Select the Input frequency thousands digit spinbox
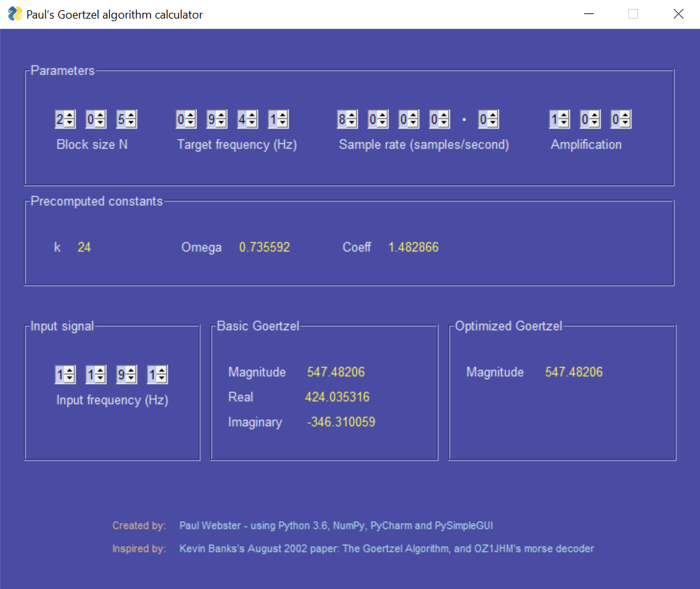Image resolution: width=700 pixels, height=589 pixels. [x=65, y=375]
